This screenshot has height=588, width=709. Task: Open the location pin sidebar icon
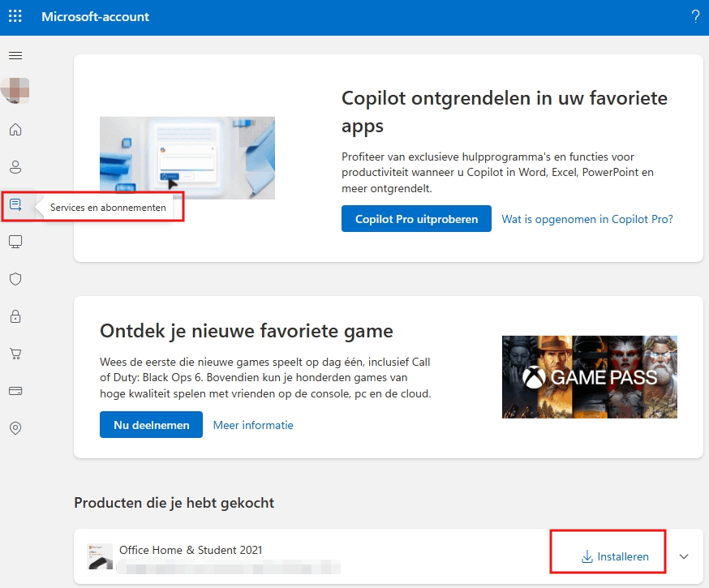15,428
